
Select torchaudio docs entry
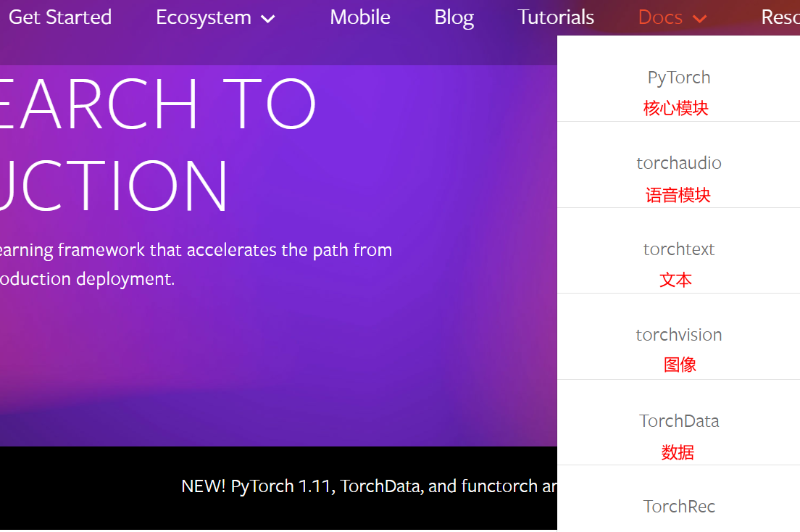[x=678, y=163]
